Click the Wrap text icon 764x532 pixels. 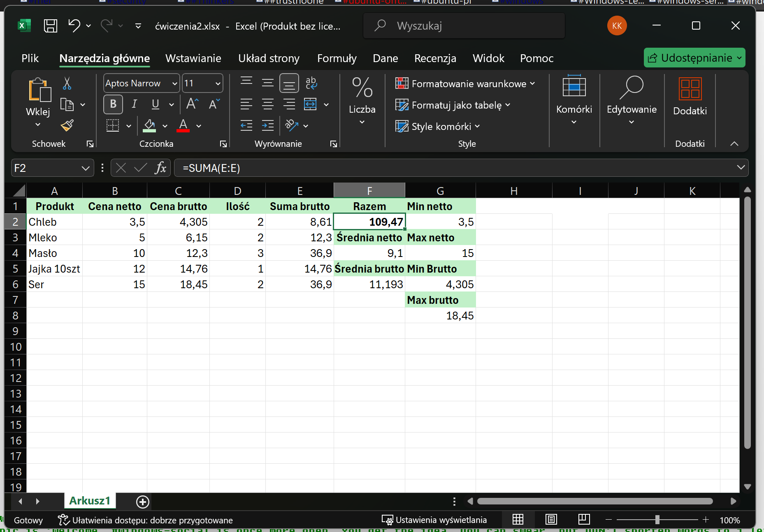311,83
